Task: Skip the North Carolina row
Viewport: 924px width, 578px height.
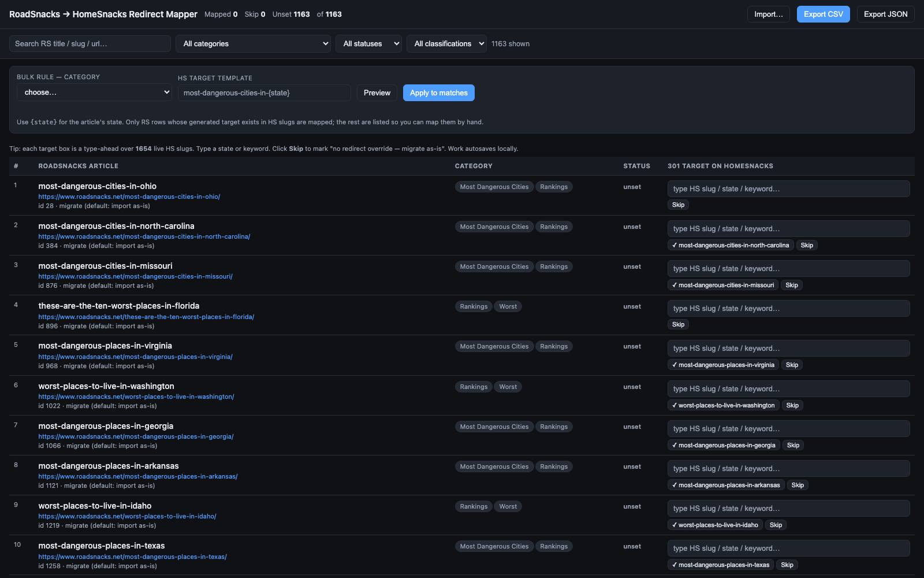Action: (807, 246)
